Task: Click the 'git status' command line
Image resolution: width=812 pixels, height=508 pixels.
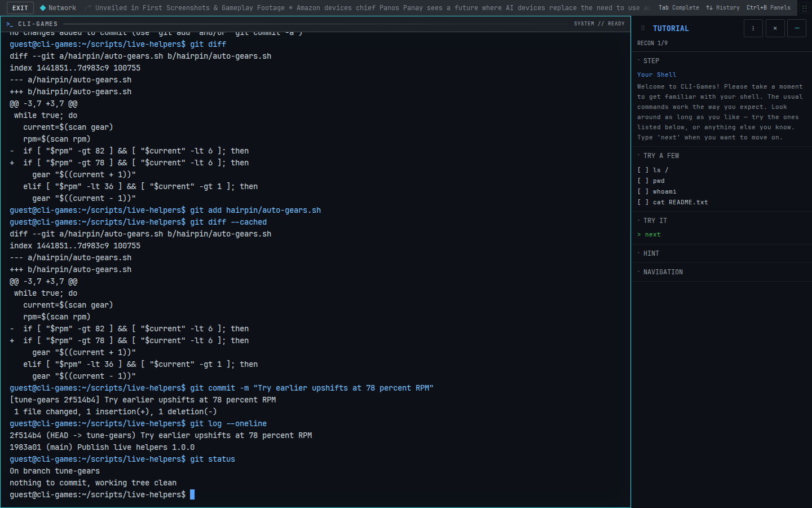Action: (122, 459)
